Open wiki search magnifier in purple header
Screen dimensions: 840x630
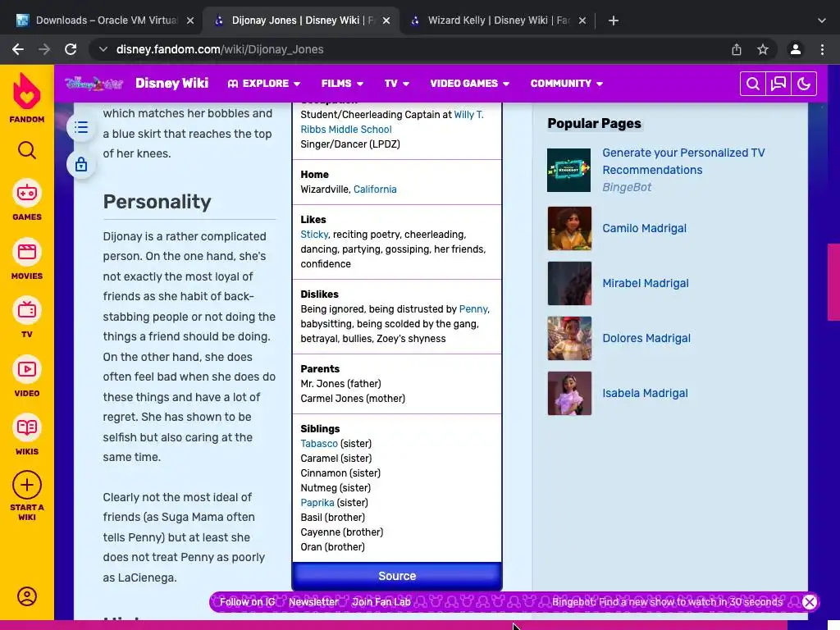point(753,84)
